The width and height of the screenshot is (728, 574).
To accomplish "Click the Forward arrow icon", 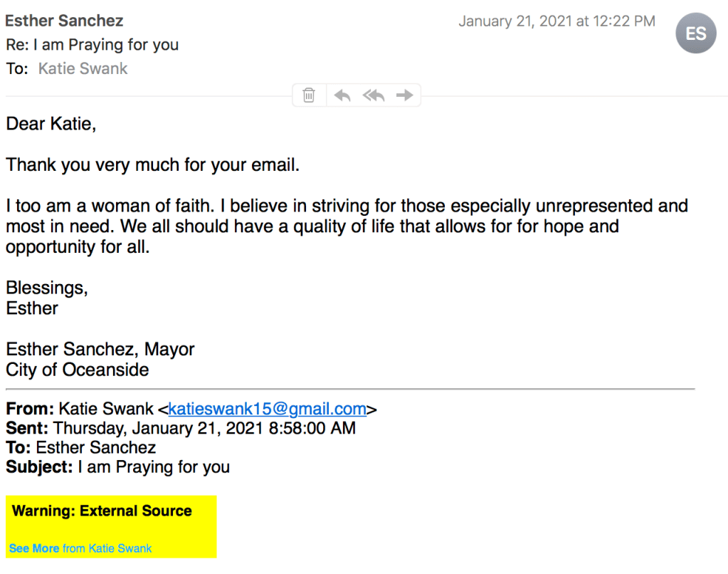I will click(404, 95).
